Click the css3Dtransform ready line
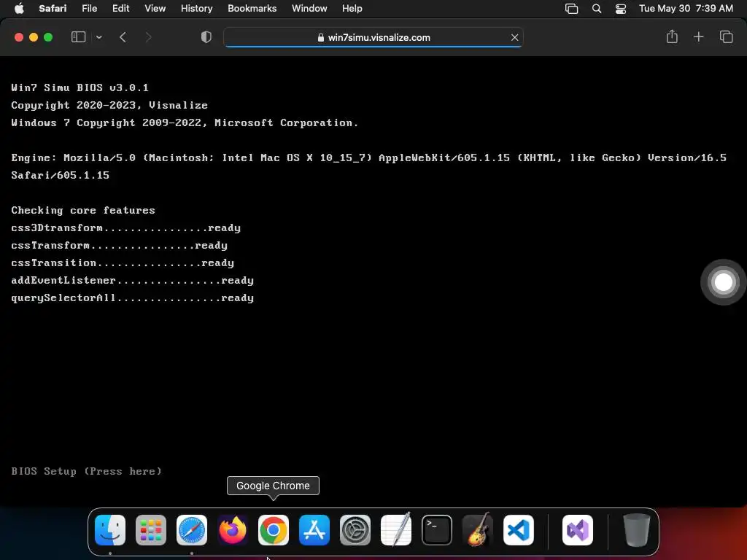 (x=125, y=227)
